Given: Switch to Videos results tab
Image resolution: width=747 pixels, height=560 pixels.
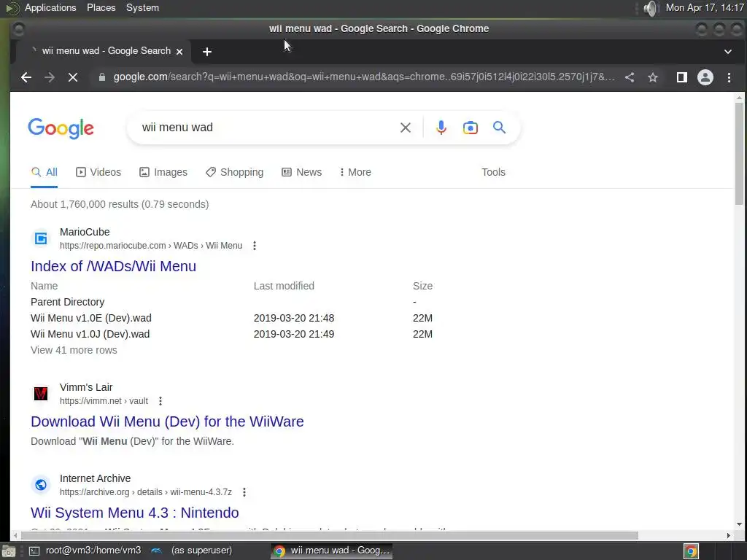Looking at the screenshot, I should [x=98, y=172].
